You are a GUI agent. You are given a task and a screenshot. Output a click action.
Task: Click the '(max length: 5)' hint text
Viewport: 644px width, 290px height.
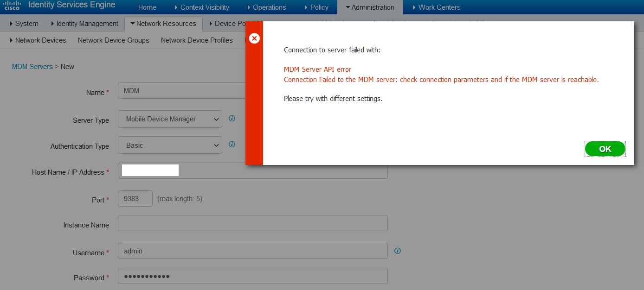(x=180, y=199)
